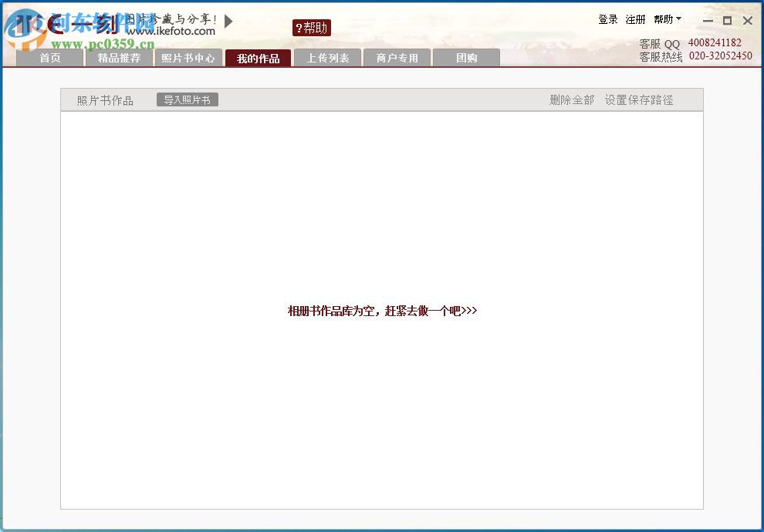Viewport: 764px width, 532px height.
Task: Open the 帮助 dropdown menu
Action: point(662,19)
